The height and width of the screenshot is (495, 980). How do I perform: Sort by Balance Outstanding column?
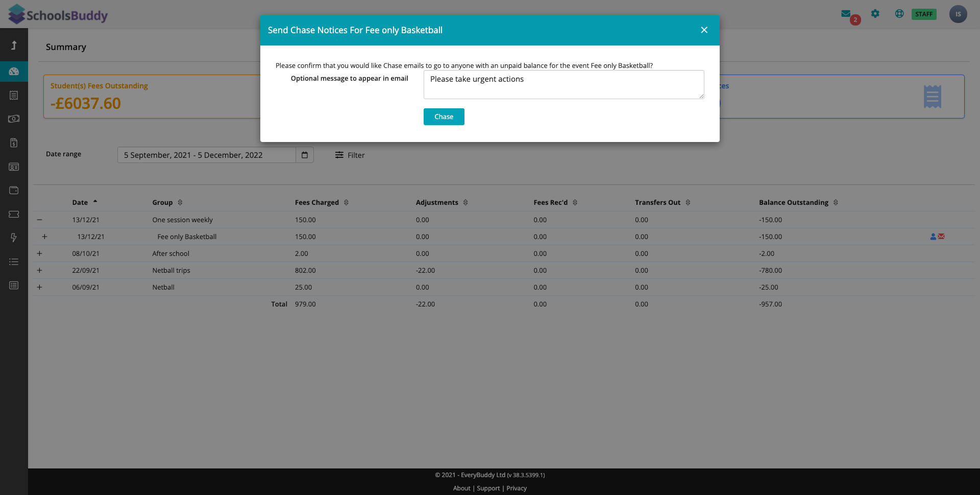[836, 203]
